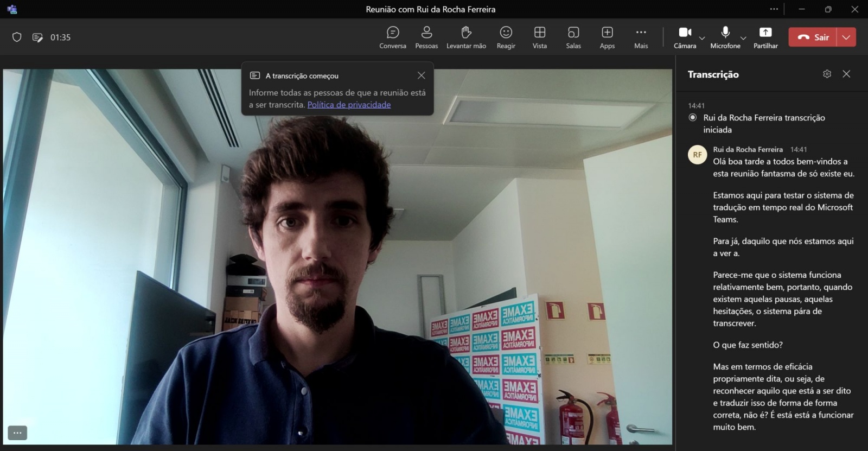Image resolution: width=868 pixels, height=451 pixels.
Task: Dismiss the transcription started notification
Action: 421,75
